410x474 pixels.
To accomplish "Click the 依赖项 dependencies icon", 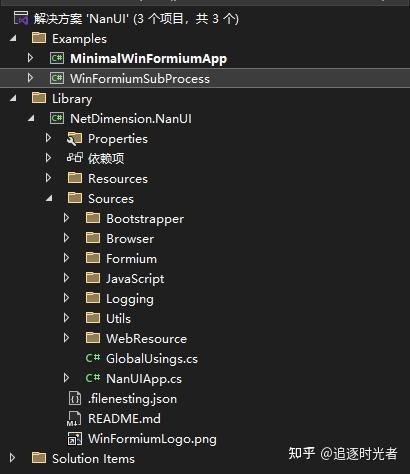I will click(x=75, y=157).
